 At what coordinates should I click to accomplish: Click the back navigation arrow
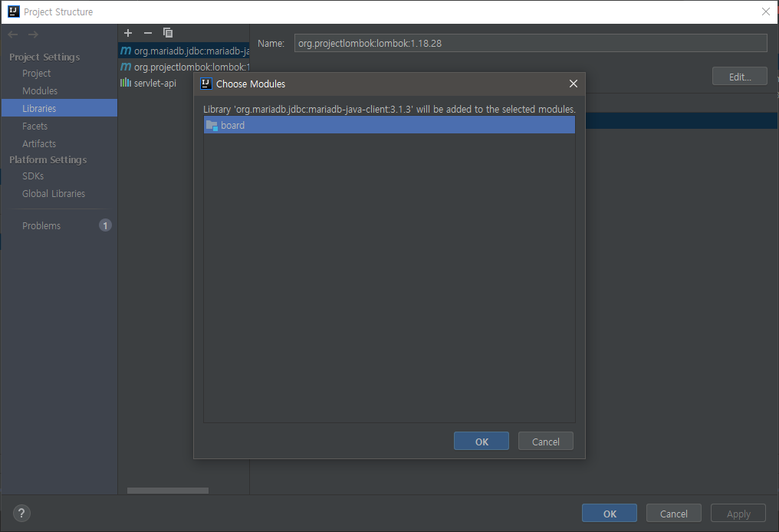tap(12, 34)
